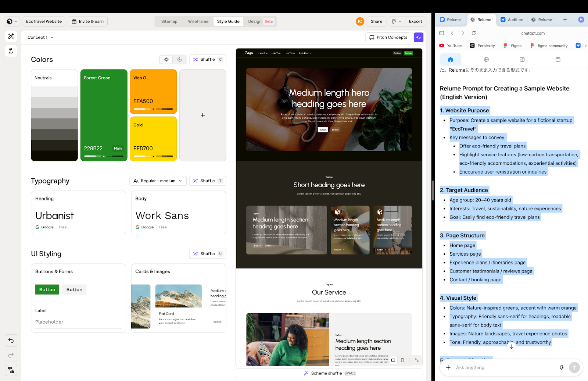This screenshot has width=588, height=381.
Task: Select the Forest Green 228B22 swatch
Action: (104, 115)
